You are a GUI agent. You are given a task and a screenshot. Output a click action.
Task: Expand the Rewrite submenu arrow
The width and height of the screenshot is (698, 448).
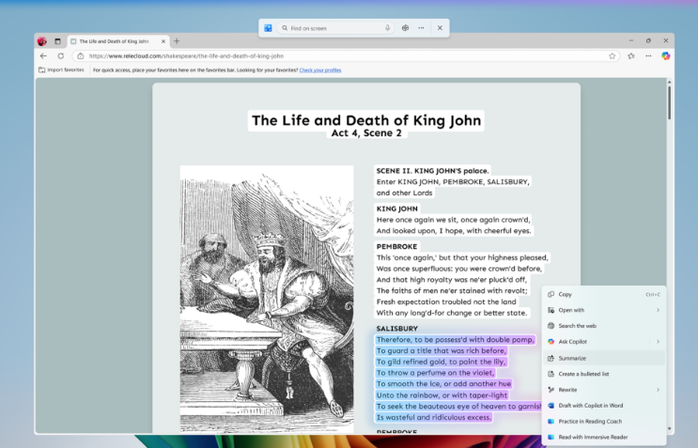coord(658,390)
